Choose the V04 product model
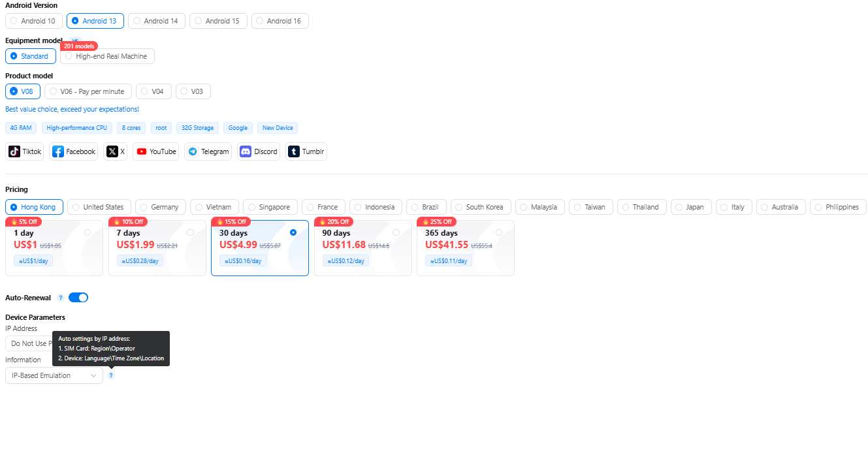 point(153,91)
